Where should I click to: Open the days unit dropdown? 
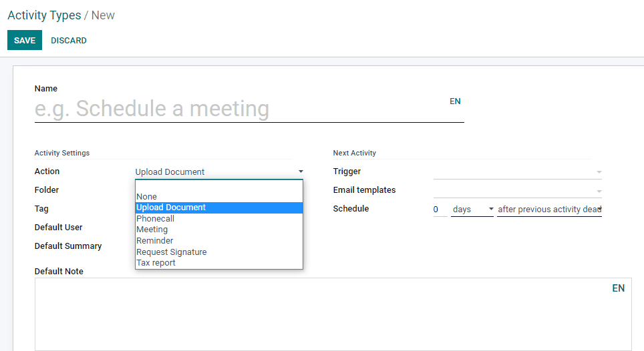coord(472,210)
